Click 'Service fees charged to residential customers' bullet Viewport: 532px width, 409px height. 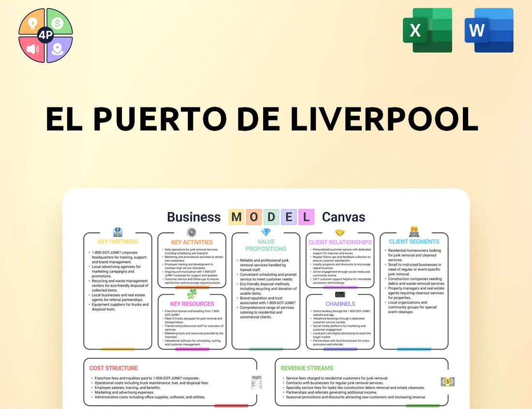click(337, 378)
